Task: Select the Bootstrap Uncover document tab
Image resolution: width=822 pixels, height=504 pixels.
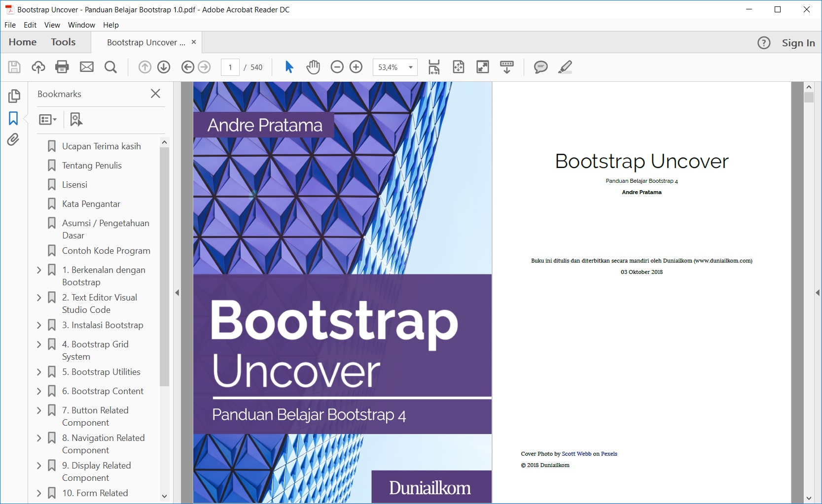Action: pos(146,42)
